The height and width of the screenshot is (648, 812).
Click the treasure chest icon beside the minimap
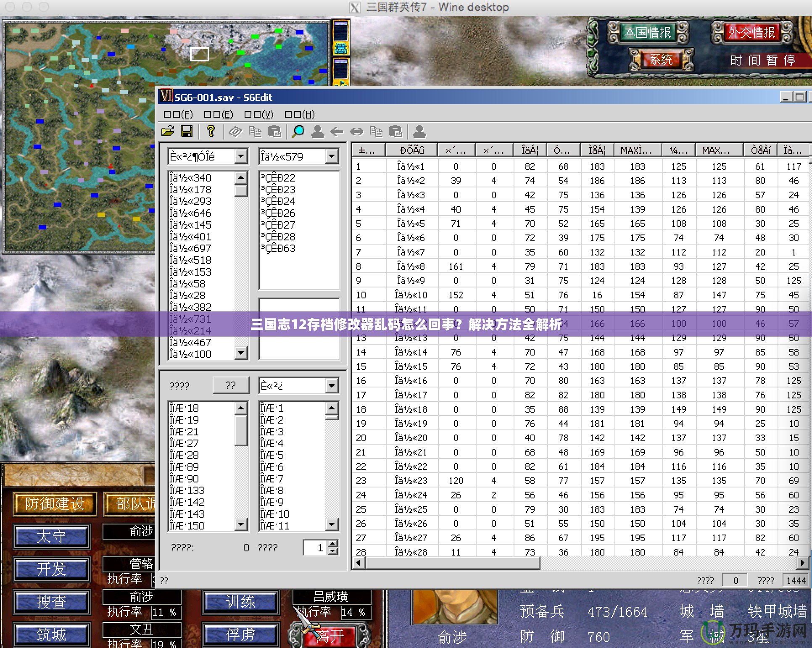(341, 48)
